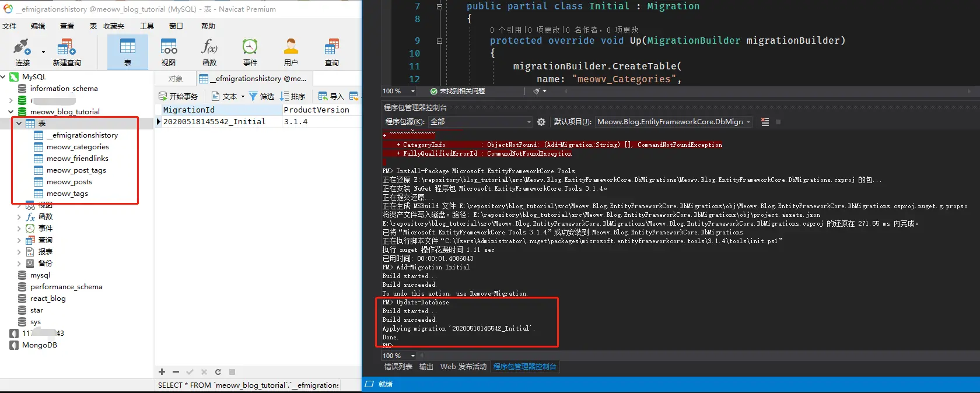This screenshot has width=980, height=393.
Task: Open the 视图 views toolbar button
Action: pyautogui.click(x=169, y=52)
